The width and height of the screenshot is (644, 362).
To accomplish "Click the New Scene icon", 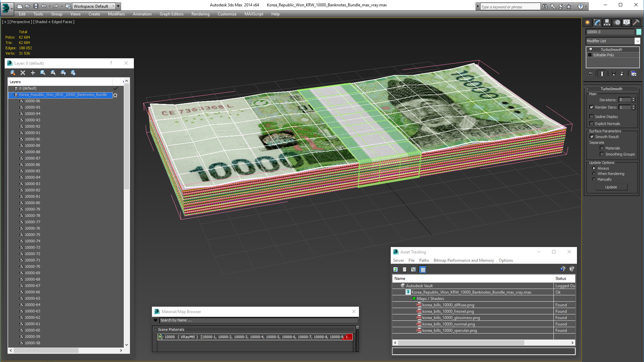I will [20, 6].
